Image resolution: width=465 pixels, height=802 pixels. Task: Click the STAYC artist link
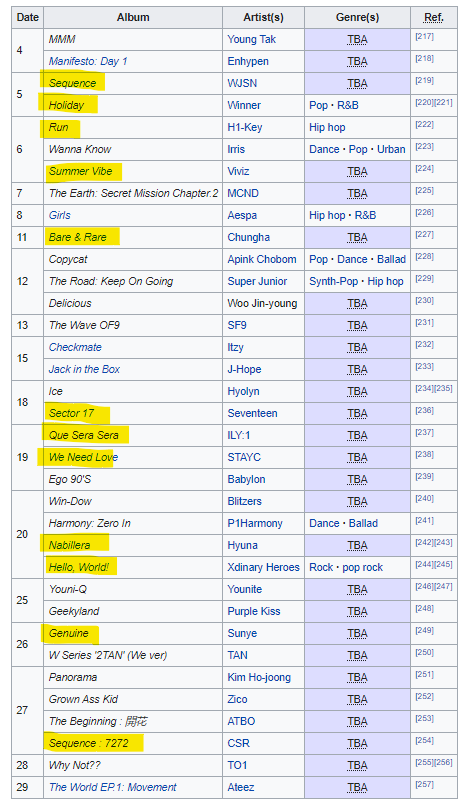[x=244, y=457]
